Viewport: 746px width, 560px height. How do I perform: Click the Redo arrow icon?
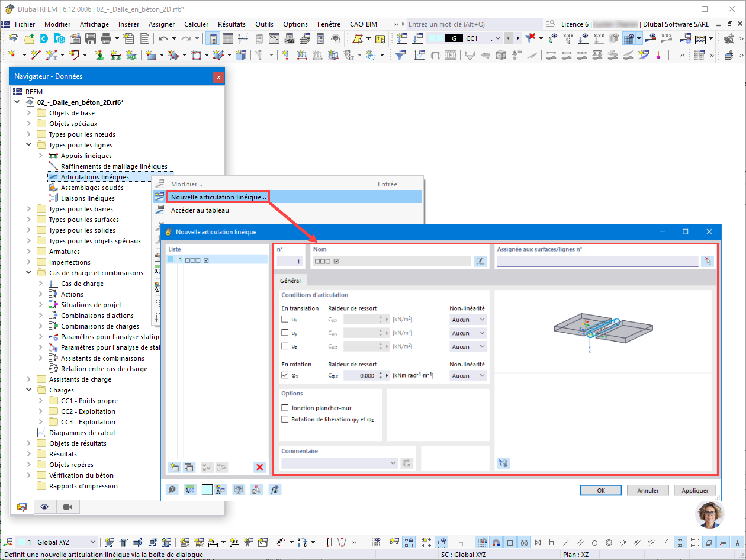coord(186,38)
